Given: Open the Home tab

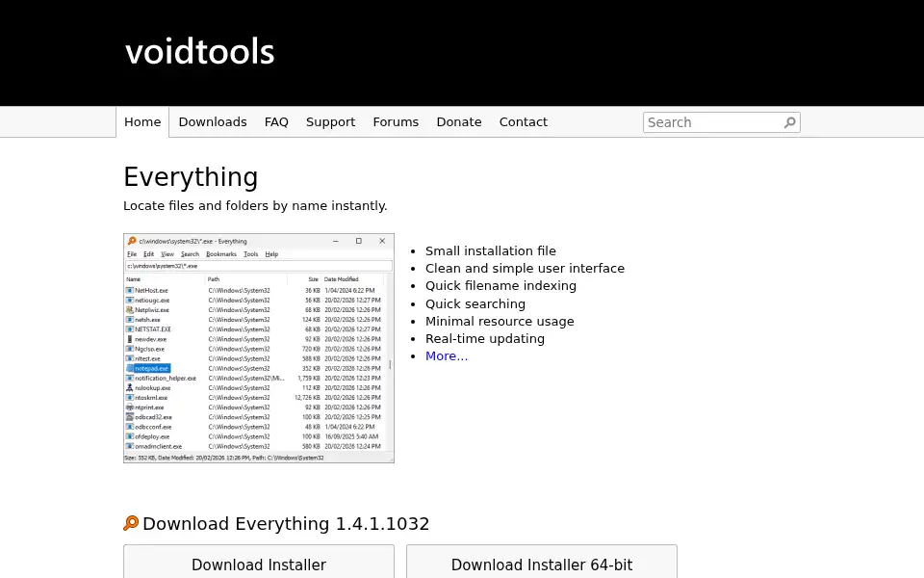Looking at the screenshot, I should (x=142, y=122).
